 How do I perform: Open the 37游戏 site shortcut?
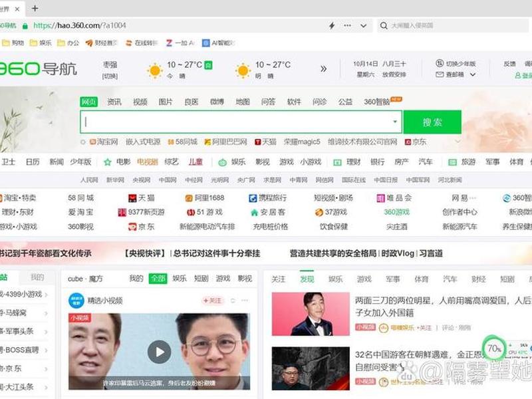point(331,212)
